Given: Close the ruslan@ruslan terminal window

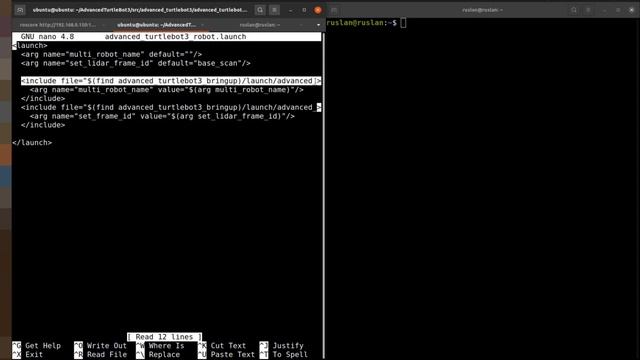Looking at the screenshot, I should click(631, 10).
